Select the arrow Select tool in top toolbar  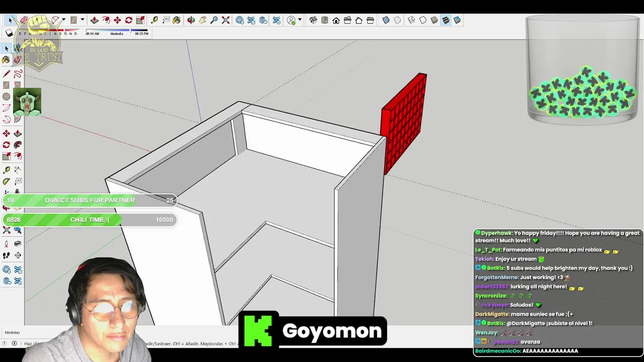pos(10,20)
